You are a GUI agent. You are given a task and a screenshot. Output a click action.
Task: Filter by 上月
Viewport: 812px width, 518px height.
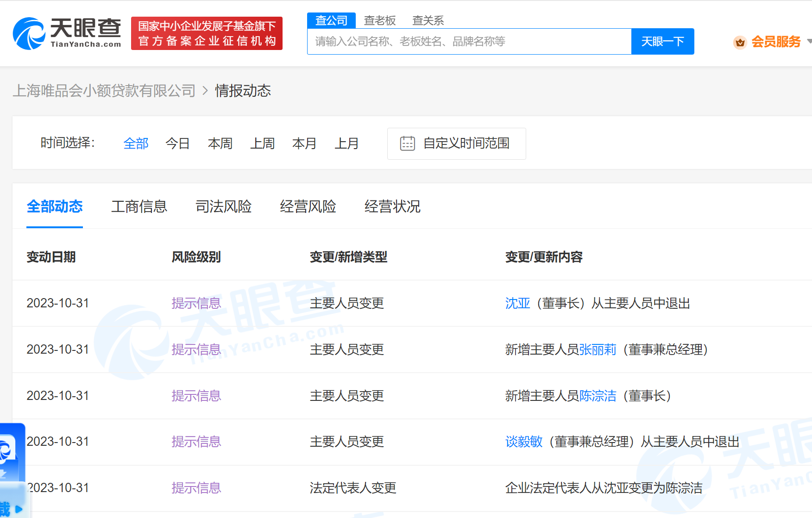point(346,144)
